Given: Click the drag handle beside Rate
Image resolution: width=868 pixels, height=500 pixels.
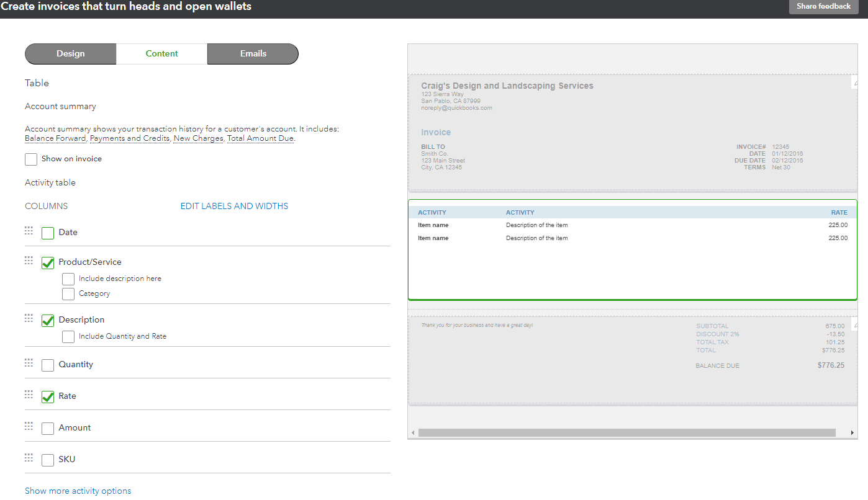Looking at the screenshot, I should pos(28,394).
